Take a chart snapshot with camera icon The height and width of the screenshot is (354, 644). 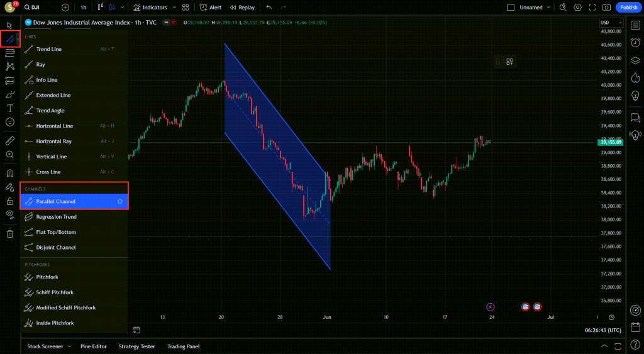coord(607,8)
